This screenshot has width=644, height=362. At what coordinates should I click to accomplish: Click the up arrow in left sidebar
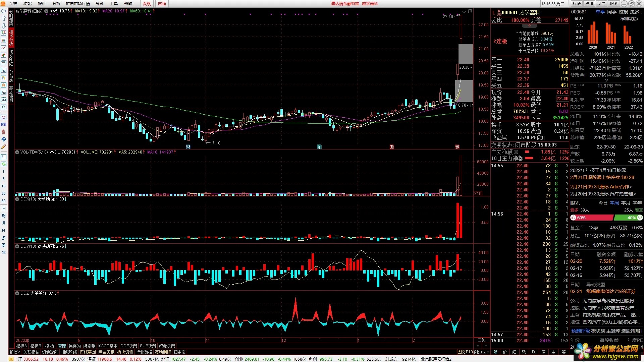pos(4,18)
